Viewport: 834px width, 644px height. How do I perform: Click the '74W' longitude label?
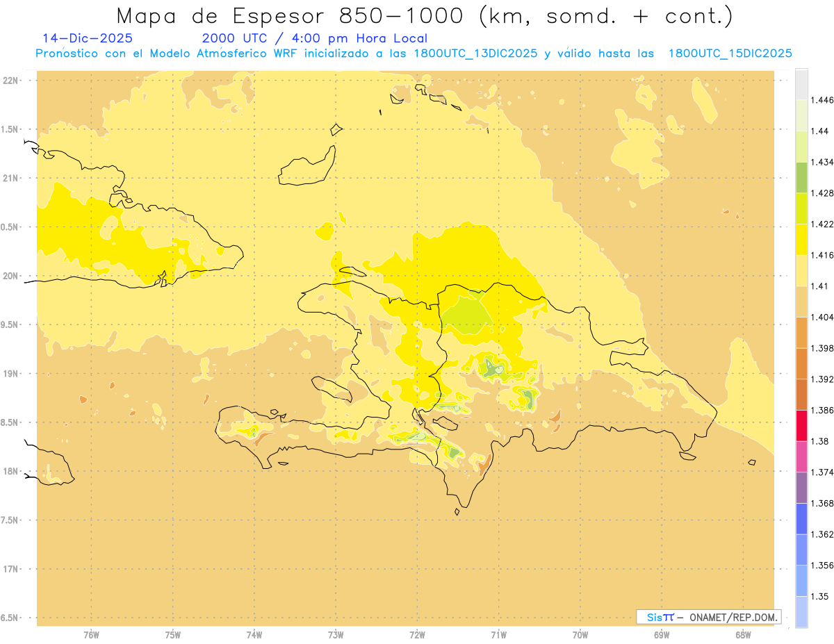click(254, 635)
